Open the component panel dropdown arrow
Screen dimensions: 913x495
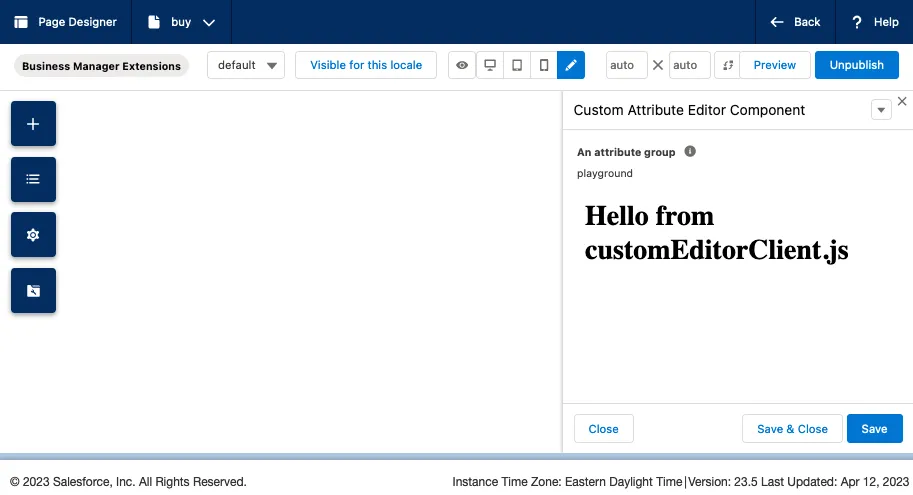[x=881, y=110]
